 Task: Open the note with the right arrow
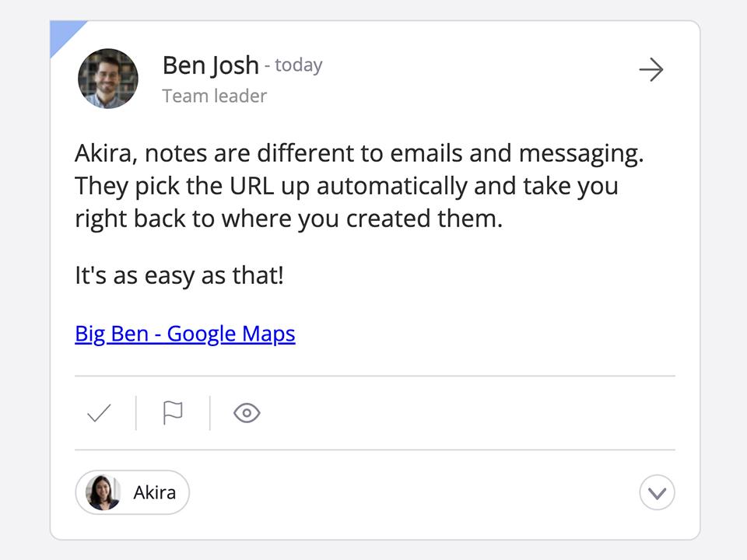coord(651,69)
